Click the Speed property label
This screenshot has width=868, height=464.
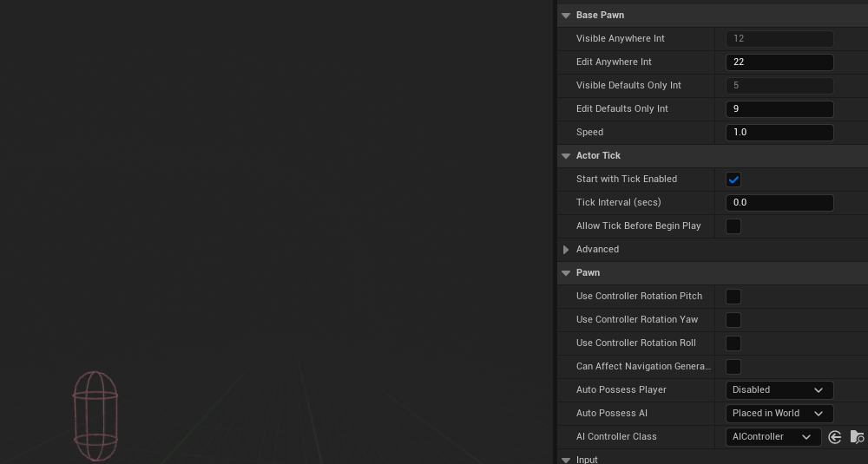[x=589, y=132]
